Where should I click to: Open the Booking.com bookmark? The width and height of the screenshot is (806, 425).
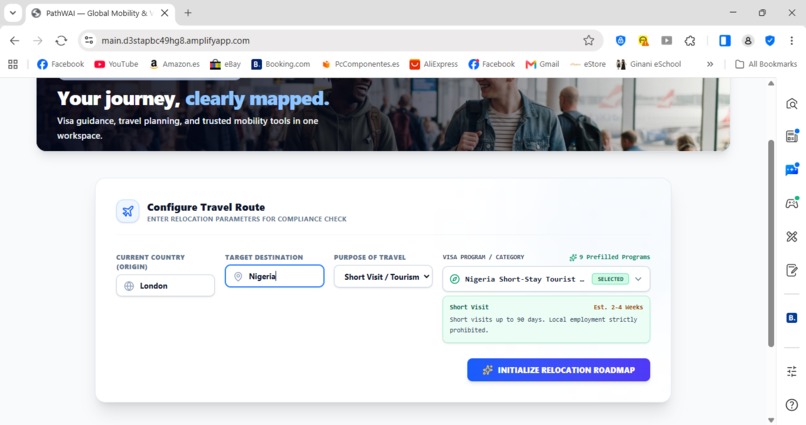tap(281, 64)
